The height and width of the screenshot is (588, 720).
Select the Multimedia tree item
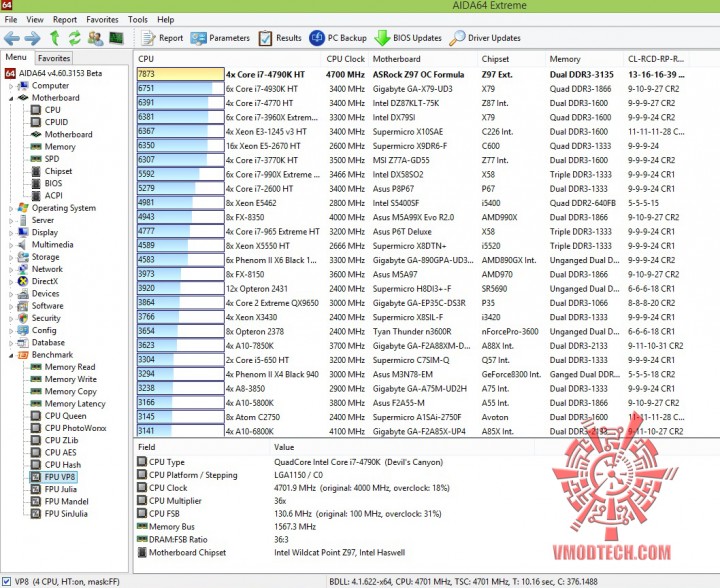pos(52,245)
